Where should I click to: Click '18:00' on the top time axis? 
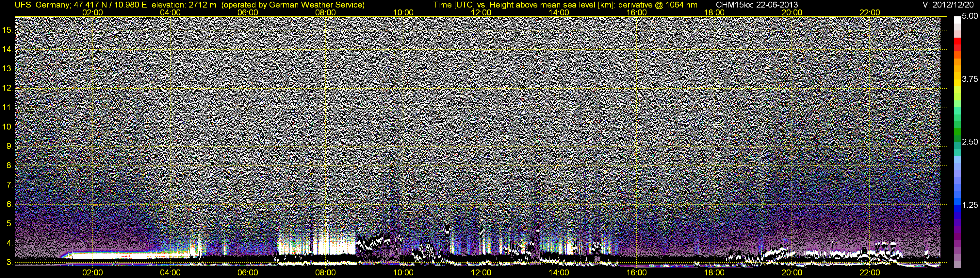click(x=714, y=12)
